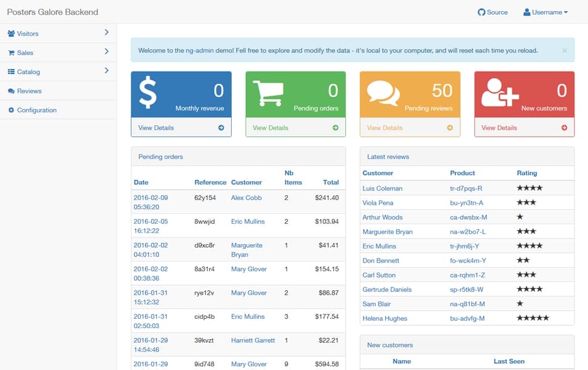Click the add-user New customers icon
This screenshot has width=588, height=370.
click(x=500, y=93)
